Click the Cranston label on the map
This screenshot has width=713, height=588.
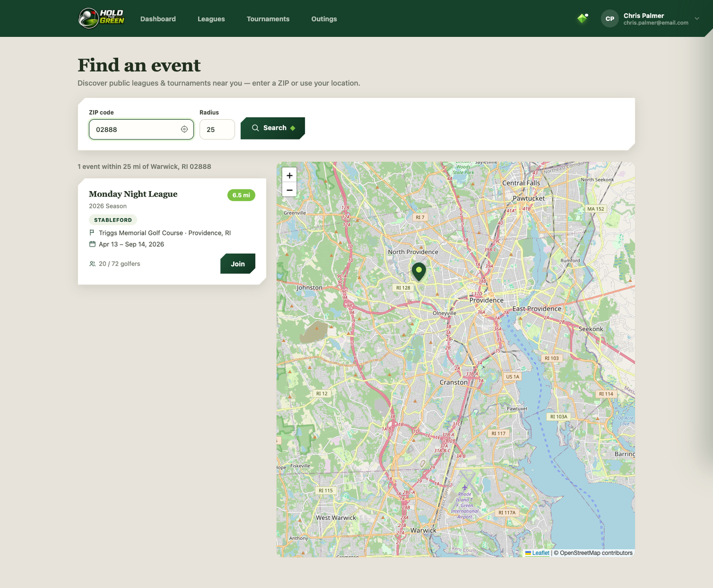(x=453, y=382)
